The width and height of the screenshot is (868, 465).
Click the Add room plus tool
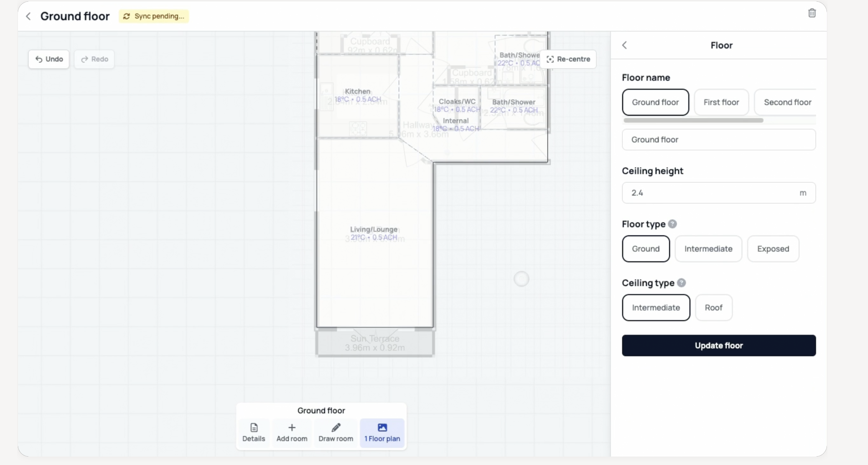292,432
